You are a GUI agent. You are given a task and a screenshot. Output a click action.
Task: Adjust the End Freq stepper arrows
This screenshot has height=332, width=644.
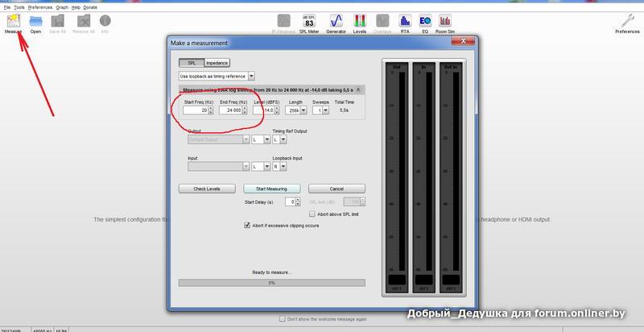(x=245, y=110)
